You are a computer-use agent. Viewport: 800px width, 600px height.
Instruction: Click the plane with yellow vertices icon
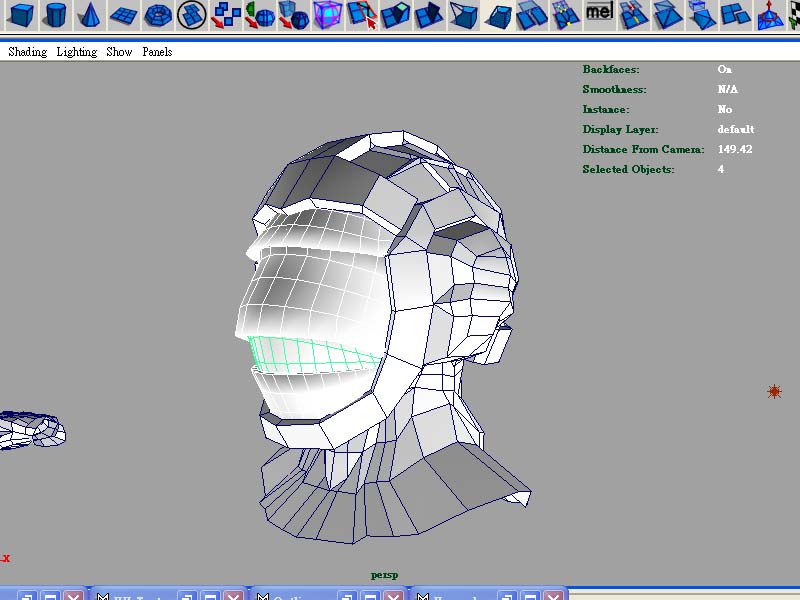566,15
